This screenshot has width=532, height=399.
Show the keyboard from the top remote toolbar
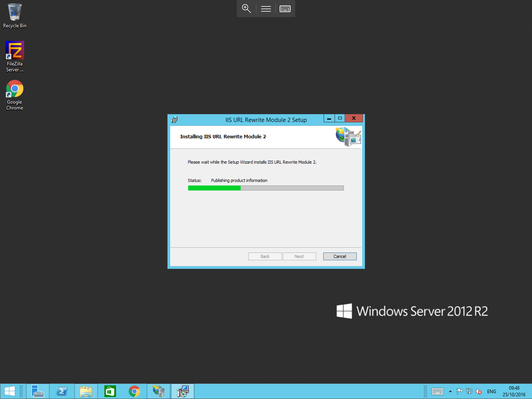(285, 9)
